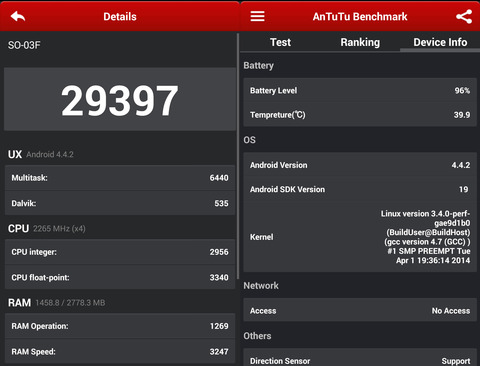The height and width of the screenshot is (366, 480).
Task: Tap the Kernel information row
Action: (360, 237)
